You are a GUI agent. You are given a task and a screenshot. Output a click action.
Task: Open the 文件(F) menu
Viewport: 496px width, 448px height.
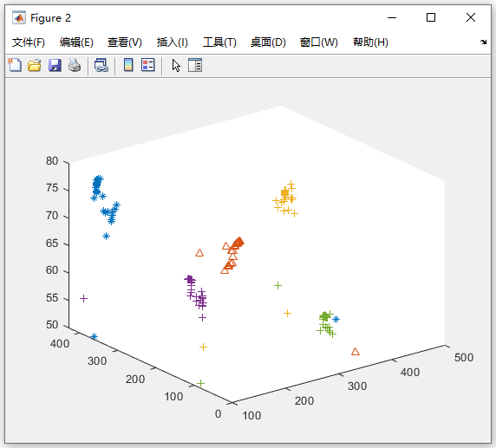[x=29, y=42]
